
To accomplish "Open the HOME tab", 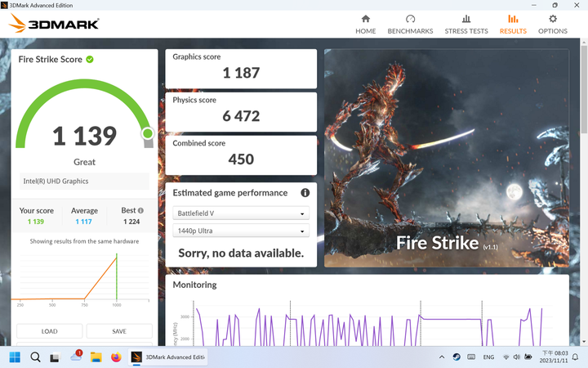I will [365, 25].
